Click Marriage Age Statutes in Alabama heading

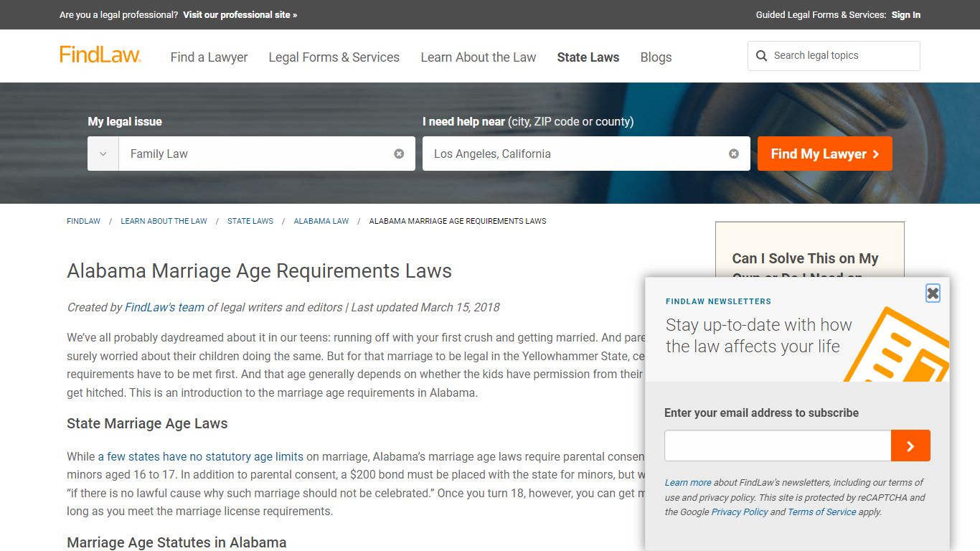click(176, 542)
